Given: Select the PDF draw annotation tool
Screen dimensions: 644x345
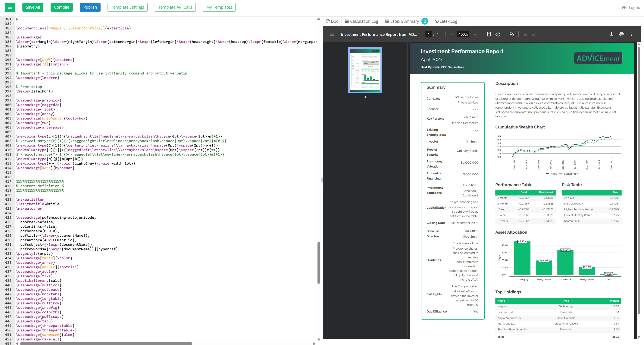Looking at the screenshot, I should pos(512,34).
